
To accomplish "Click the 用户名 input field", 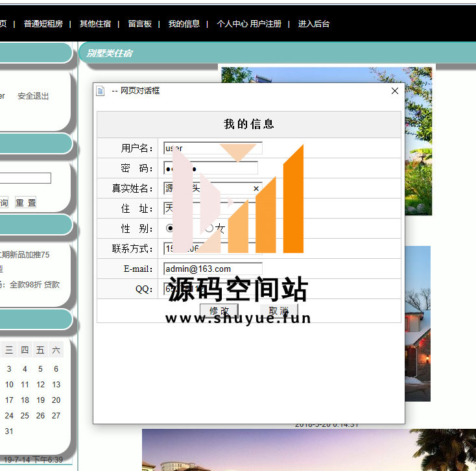I will pyautogui.click(x=213, y=148).
